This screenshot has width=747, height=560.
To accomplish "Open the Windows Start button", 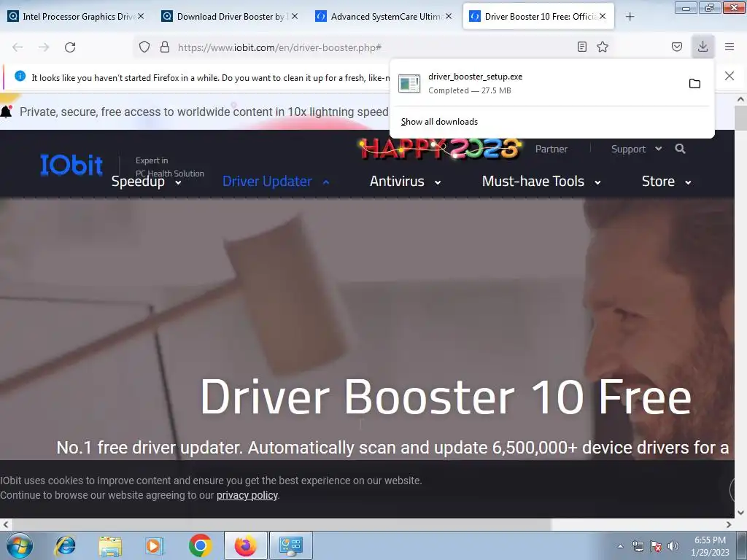I will pyautogui.click(x=20, y=545).
